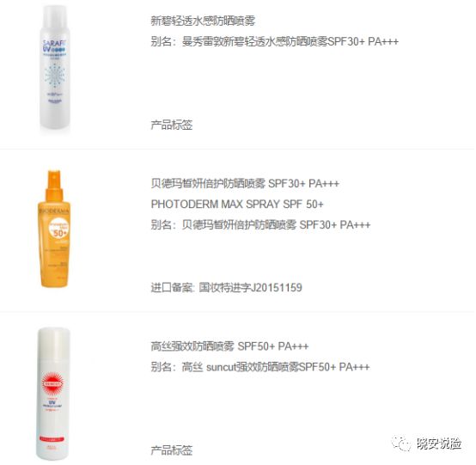Click the 进口备案 registration number J20151159
Screen dimensions: 476x465
point(226,287)
